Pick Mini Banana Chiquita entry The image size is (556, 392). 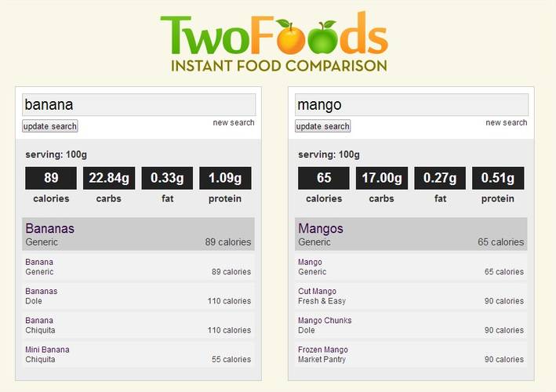point(138,354)
